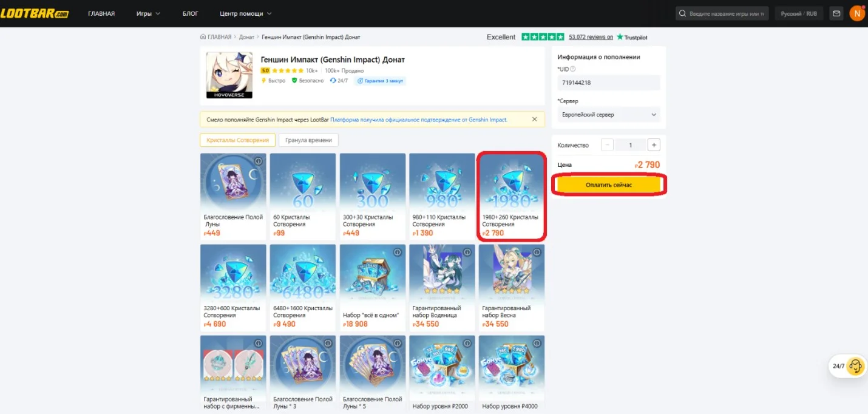This screenshot has height=414, width=868.
Task: Show info for Гарантированный набор с фирменным
Action: point(258,343)
